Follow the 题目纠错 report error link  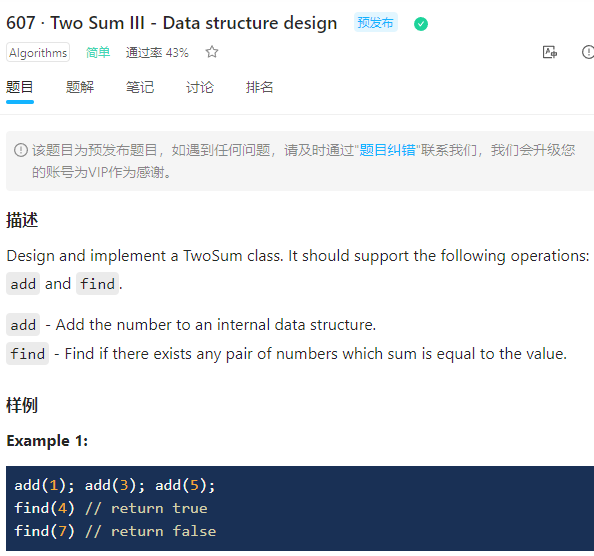click(x=387, y=150)
